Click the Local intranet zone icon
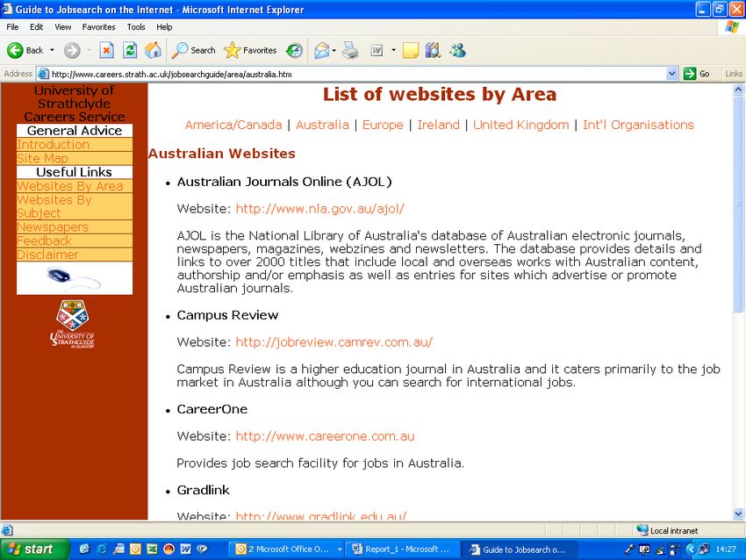Image resolution: width=746 pixels, height=560 pixels. (x=642, y=529)
